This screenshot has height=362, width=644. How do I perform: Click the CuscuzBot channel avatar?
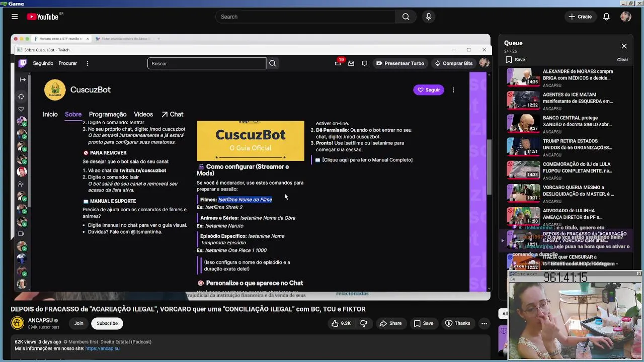[x=55, y=90]
